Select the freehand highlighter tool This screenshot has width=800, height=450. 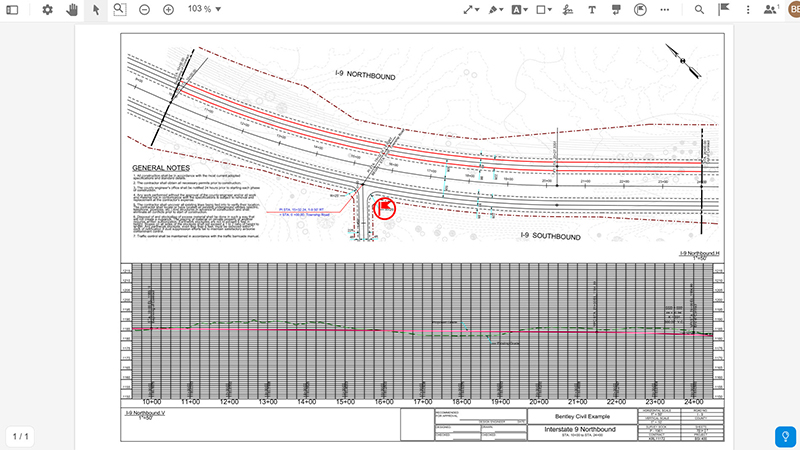(x=493, y=10)
